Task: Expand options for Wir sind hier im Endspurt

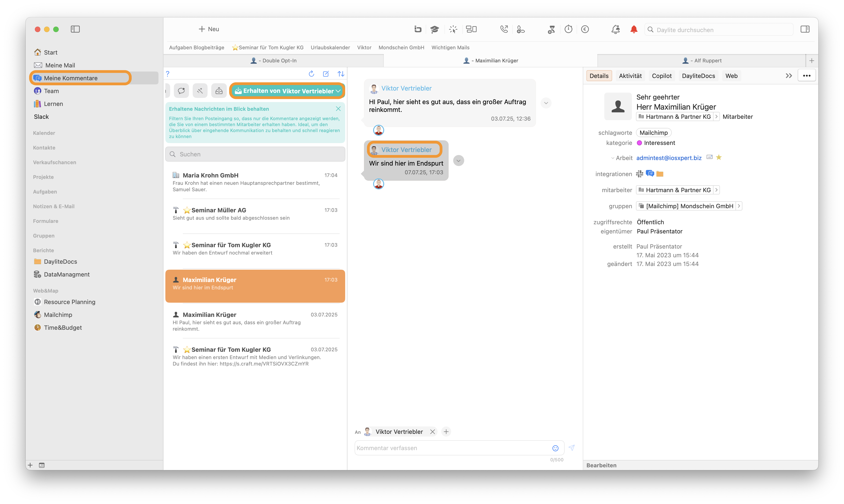Action: pos(458,161)
